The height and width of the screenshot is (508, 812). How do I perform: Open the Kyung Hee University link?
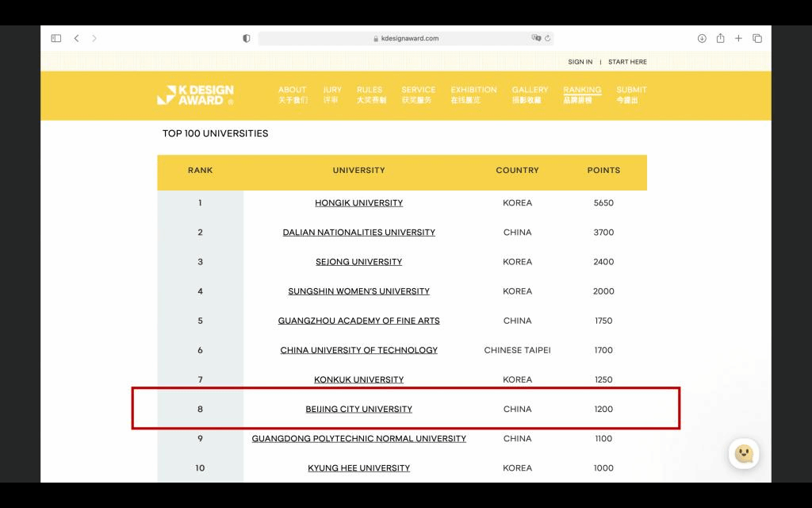(359, 468)
